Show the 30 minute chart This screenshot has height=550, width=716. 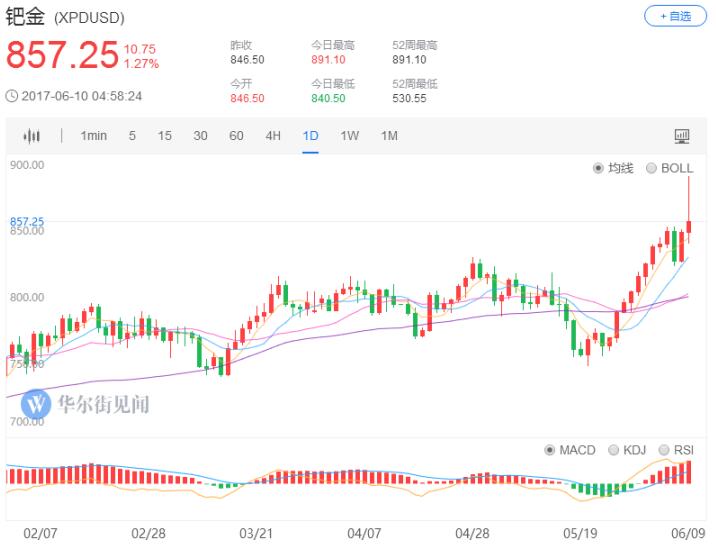[200, 136]
